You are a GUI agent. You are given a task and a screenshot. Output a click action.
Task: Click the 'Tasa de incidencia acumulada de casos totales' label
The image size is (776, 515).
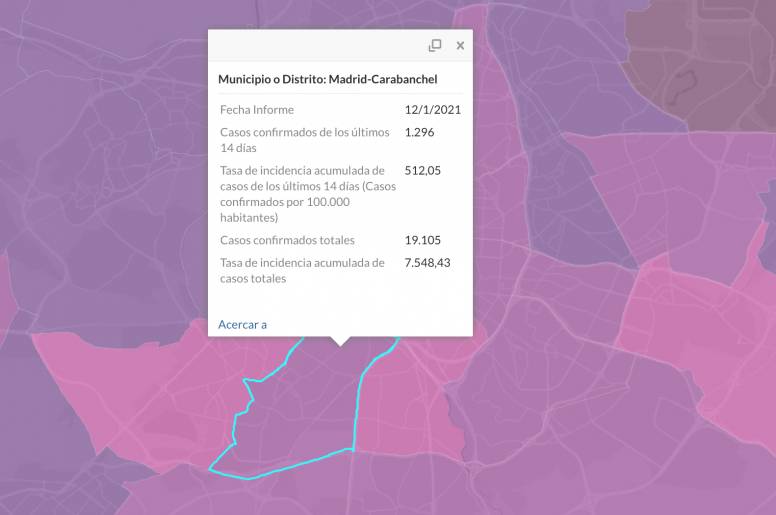(302, 270)
